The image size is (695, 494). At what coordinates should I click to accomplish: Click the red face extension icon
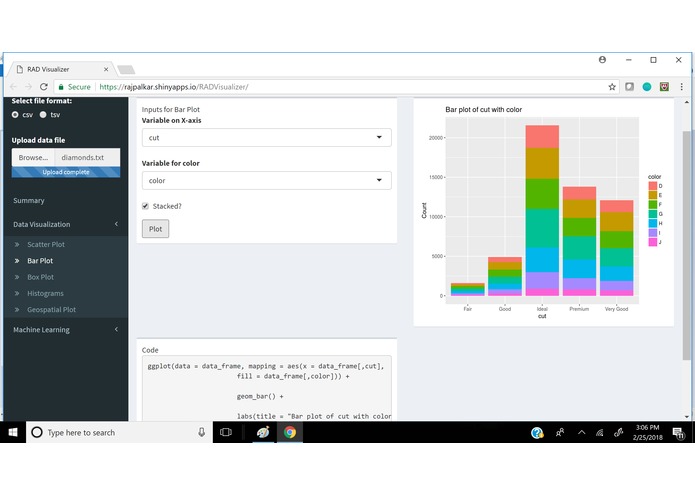click(664, 87)
